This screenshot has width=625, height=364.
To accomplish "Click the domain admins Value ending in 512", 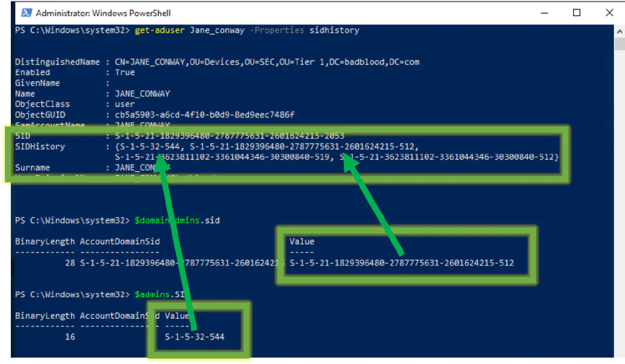I will [401, 263].
